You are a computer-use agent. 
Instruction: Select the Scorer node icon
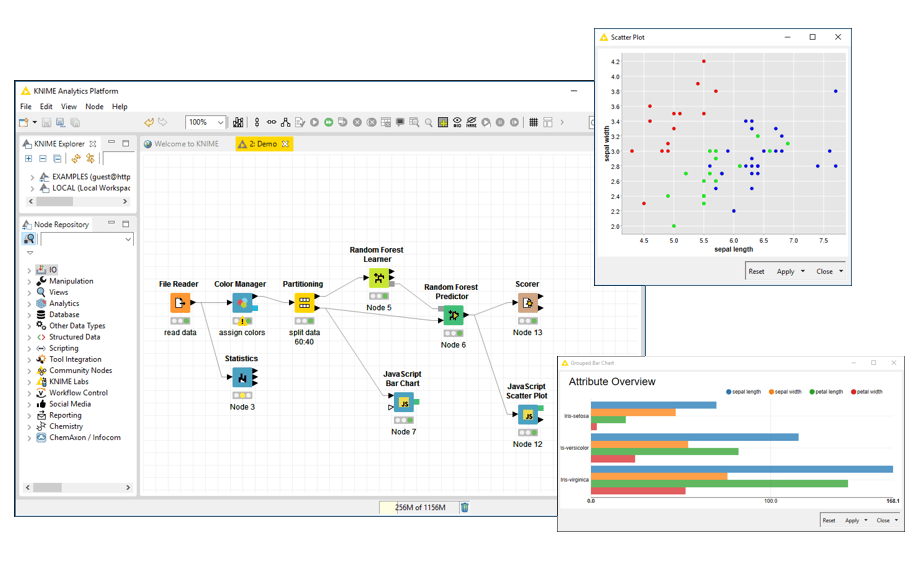coord(527,303)
